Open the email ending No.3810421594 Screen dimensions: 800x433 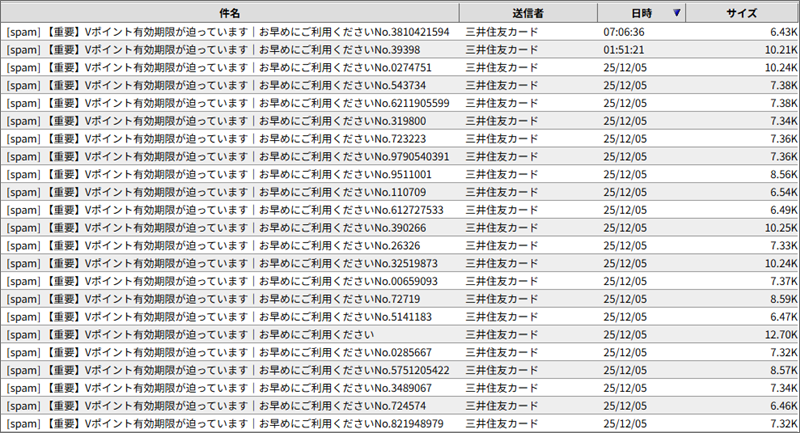tap(228, 32)
